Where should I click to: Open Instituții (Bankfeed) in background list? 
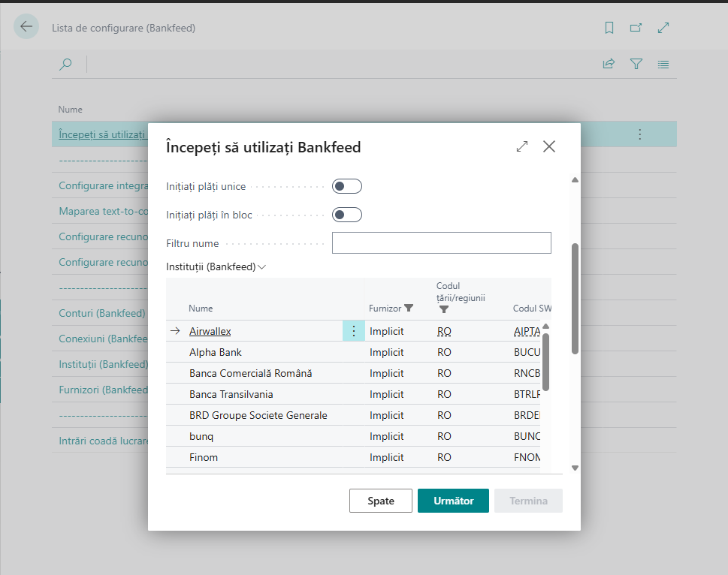click(x=104, y=364)
